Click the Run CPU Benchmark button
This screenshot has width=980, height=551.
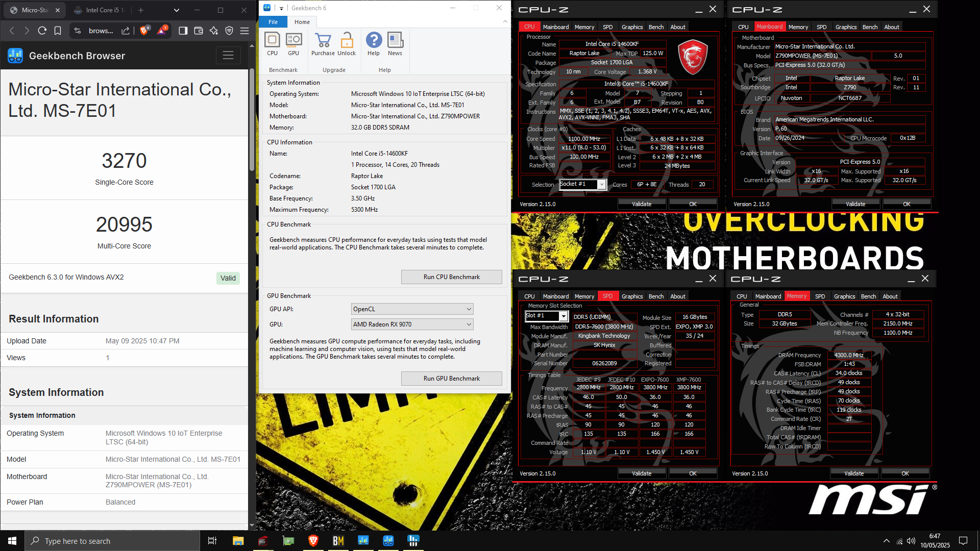pos(451,277)
